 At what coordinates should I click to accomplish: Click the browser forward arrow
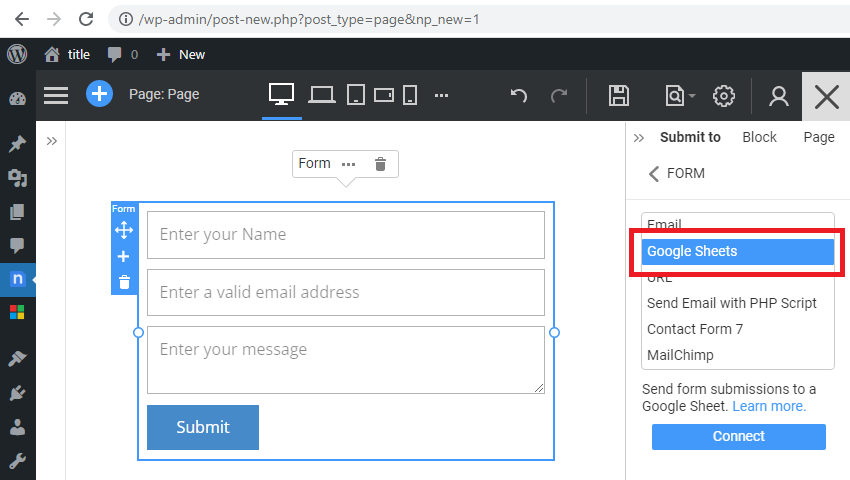pyautogui.click(x=54, y=20)
